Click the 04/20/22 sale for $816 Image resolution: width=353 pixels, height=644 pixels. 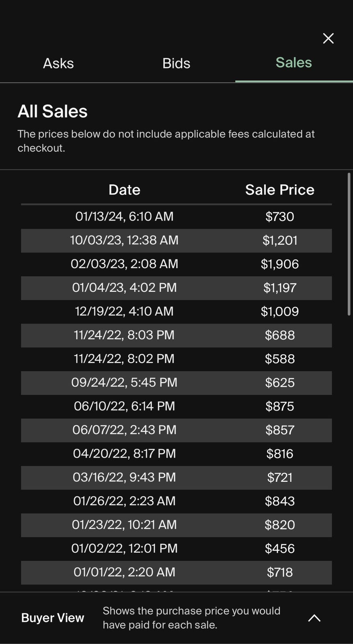tap(176, 454)
